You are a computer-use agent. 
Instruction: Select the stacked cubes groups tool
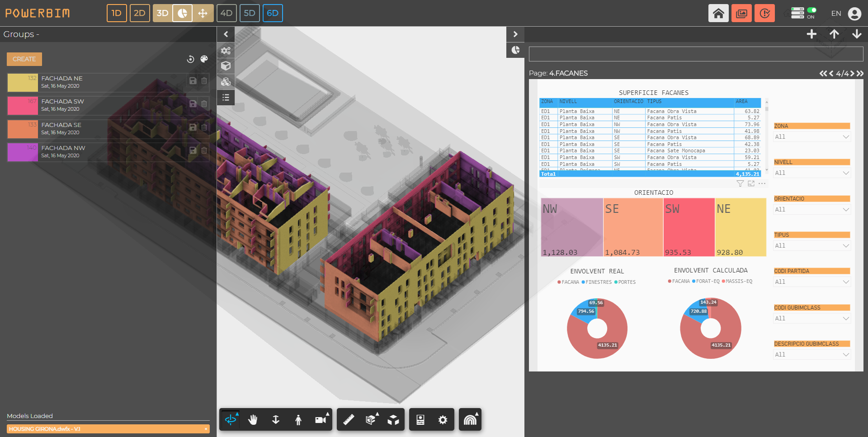pos(226,82)
